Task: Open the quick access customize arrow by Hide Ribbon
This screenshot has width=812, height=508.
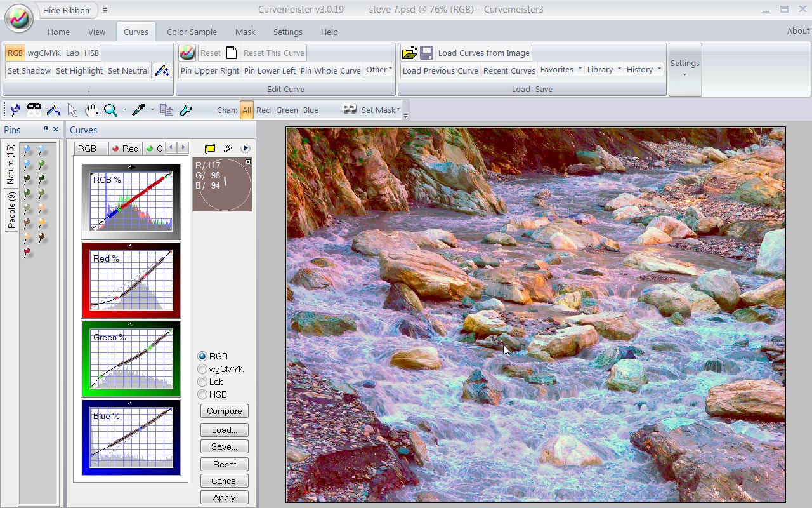Action: (105, 10)
